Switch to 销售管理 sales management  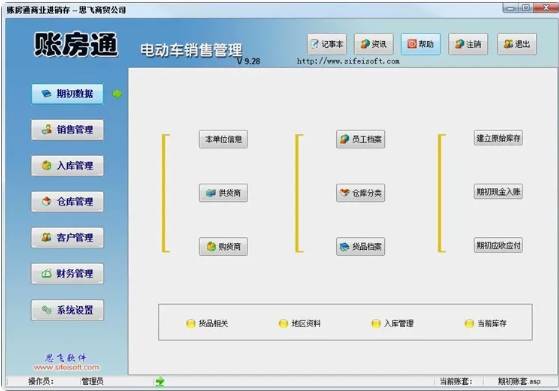coord(67,130)
